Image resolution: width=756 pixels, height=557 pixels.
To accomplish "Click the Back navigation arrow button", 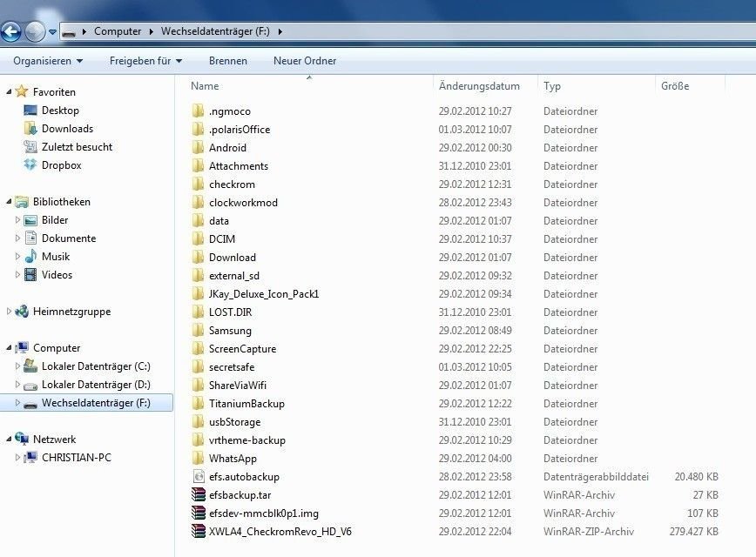I will coord(10,32).
